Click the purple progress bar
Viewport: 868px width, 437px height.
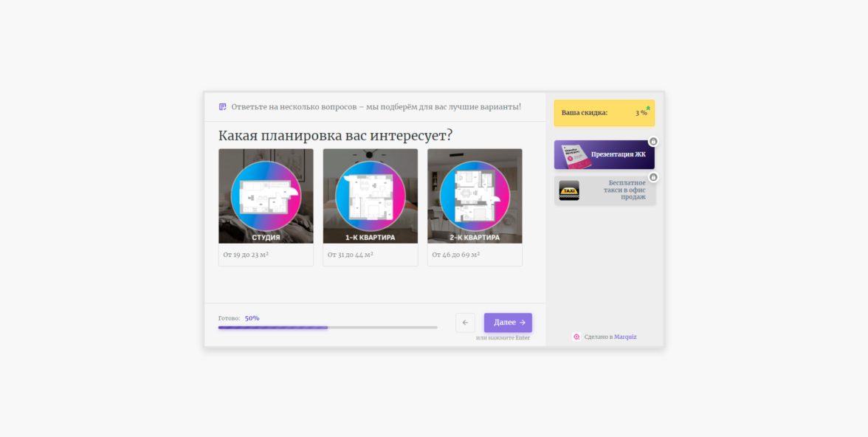tap(328, 327)
